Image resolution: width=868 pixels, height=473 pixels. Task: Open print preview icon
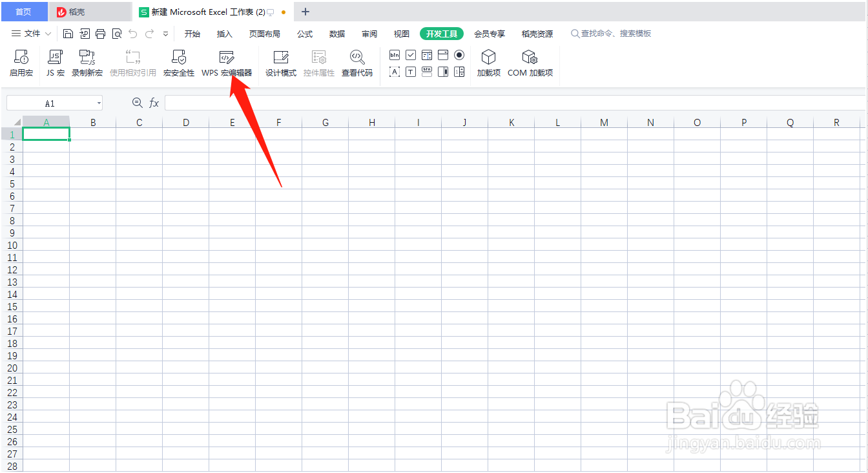coord(116,34)
